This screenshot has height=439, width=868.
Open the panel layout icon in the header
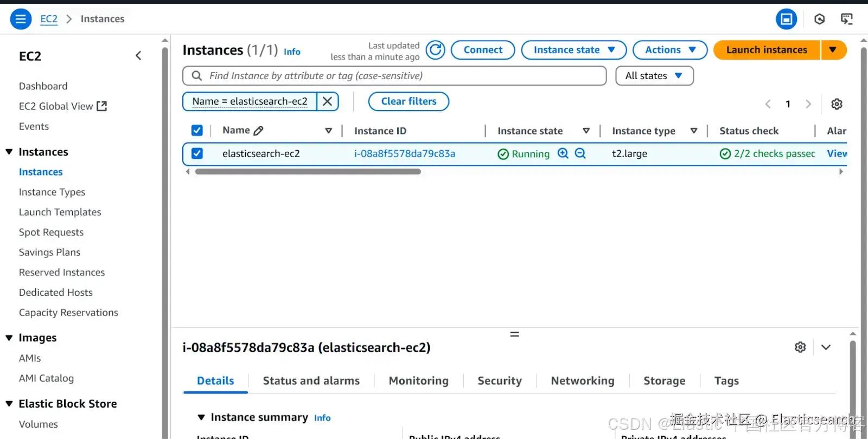point(786,19)
